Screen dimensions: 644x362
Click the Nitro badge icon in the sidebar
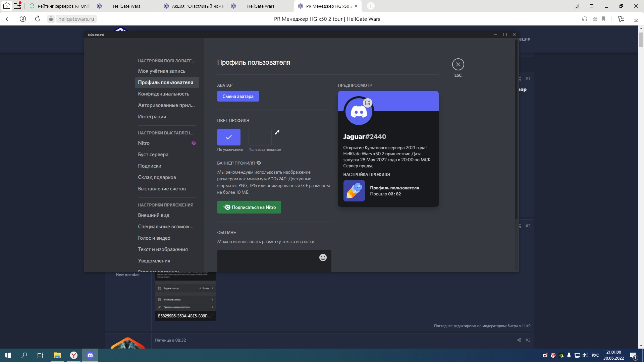(x=194, y=143)
